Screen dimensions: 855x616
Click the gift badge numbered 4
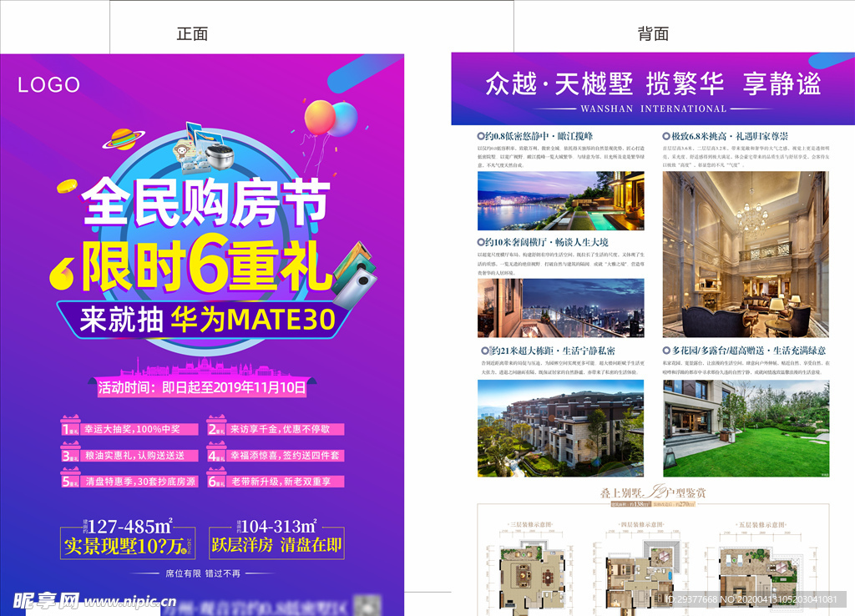216,452
